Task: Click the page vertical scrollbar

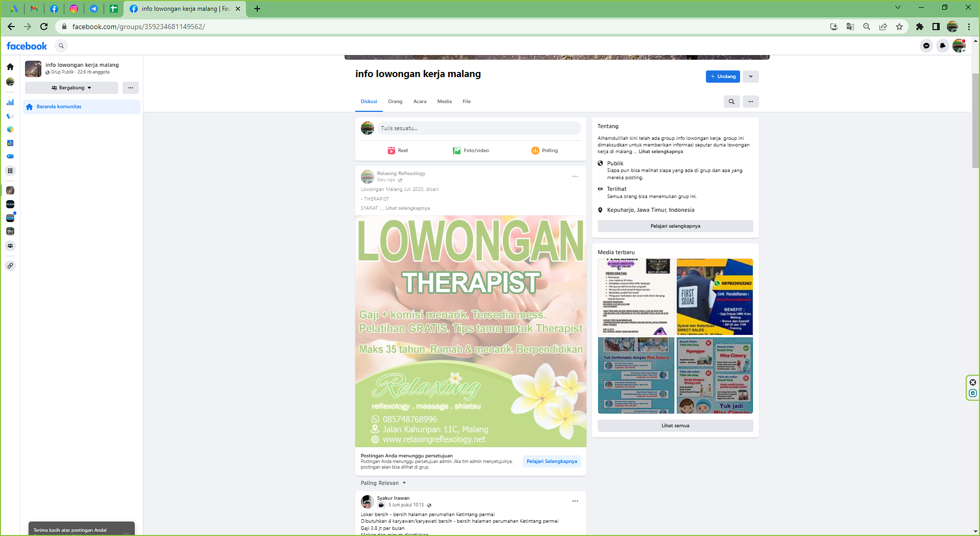Action: 975,120
